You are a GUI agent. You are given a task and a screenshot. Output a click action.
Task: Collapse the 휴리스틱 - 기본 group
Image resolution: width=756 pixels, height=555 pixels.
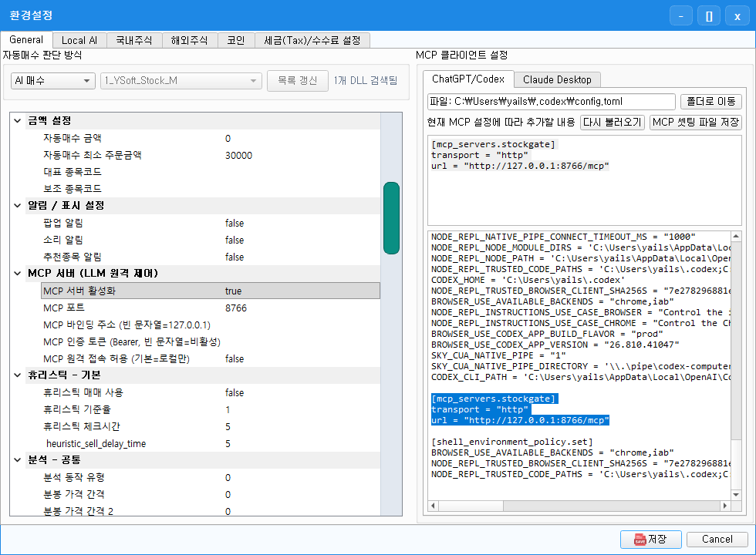(17, 375)
